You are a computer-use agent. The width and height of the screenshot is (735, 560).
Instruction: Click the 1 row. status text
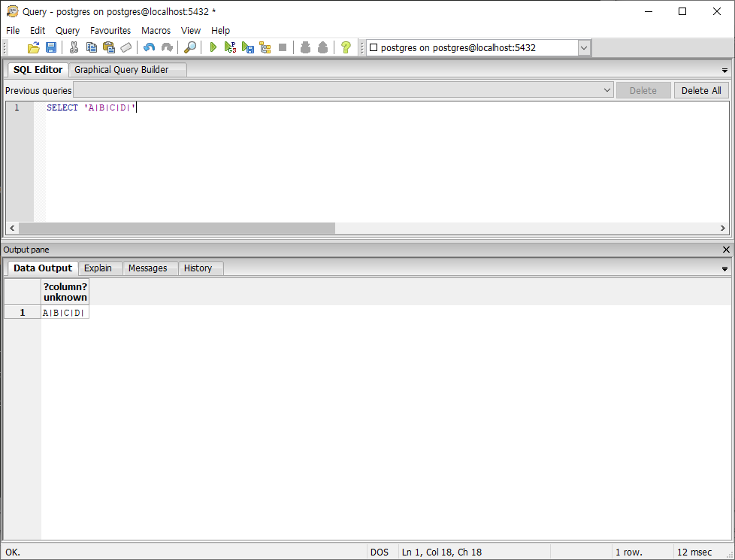tap(628, 552)
